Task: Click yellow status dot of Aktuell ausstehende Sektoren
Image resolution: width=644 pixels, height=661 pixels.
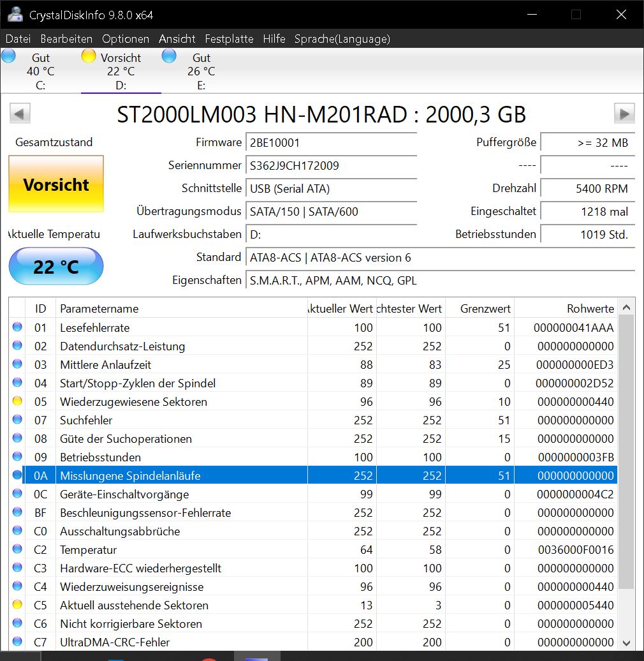Action: 17,604
